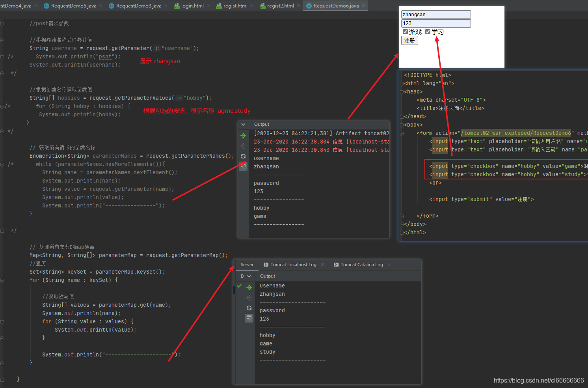588x388 pixels.
Task: Fold the comment block at System.out.println("psot")
Action: [2, 56]
